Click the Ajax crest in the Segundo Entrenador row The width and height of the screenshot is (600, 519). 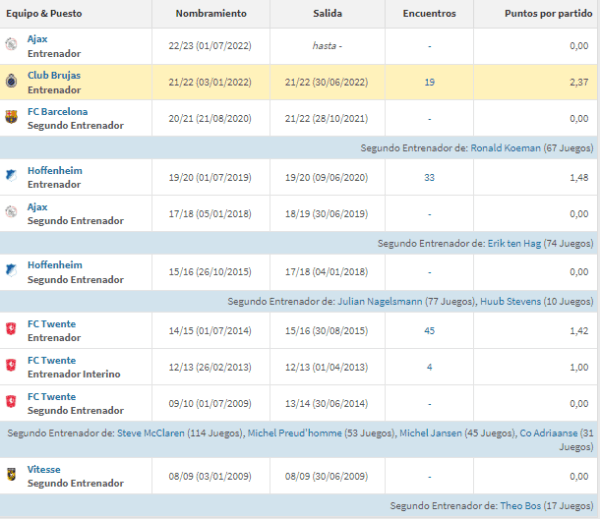pyautogui.click(x=11, y=212)
